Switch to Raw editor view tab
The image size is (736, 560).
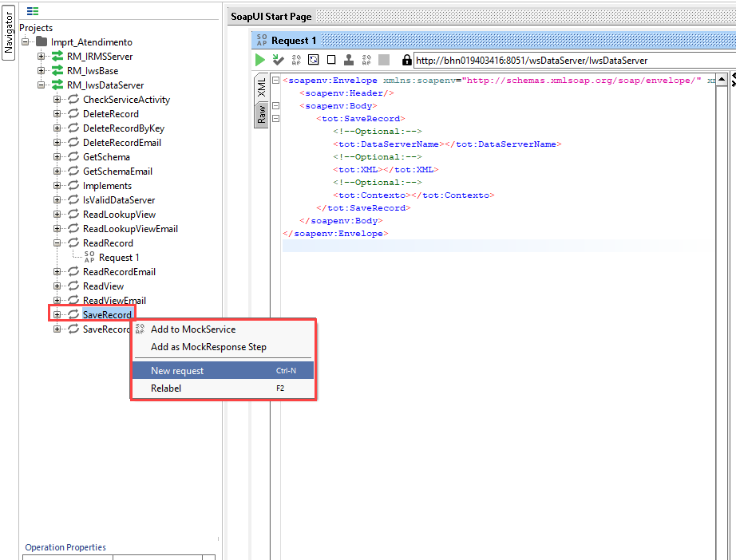(x=261, y=115)
